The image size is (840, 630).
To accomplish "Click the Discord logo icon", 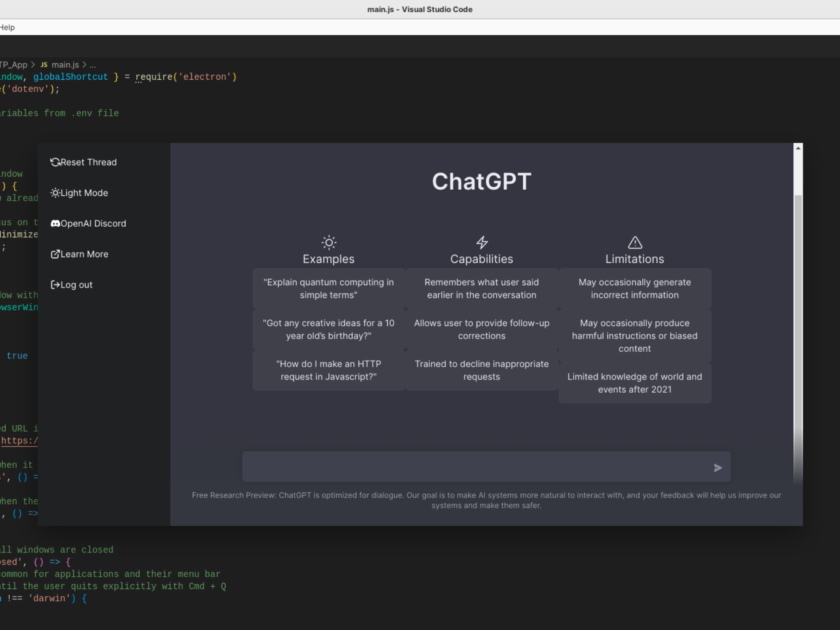I will pyautogui.click(x=55, y=224).
